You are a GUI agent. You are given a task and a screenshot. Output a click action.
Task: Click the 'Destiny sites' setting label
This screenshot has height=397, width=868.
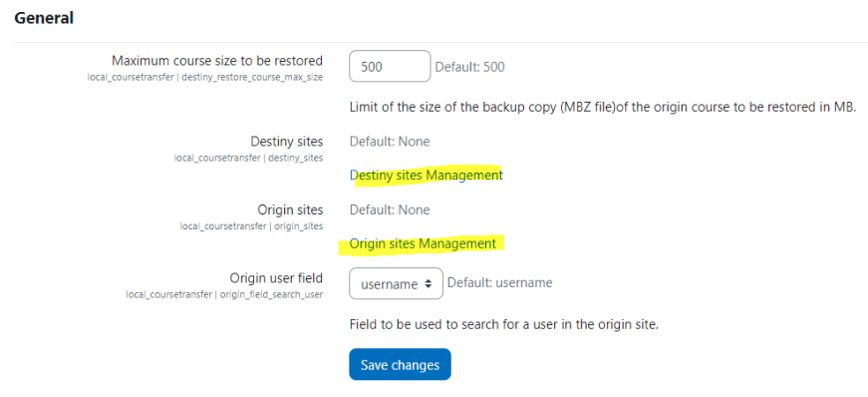tap(287, 141)
